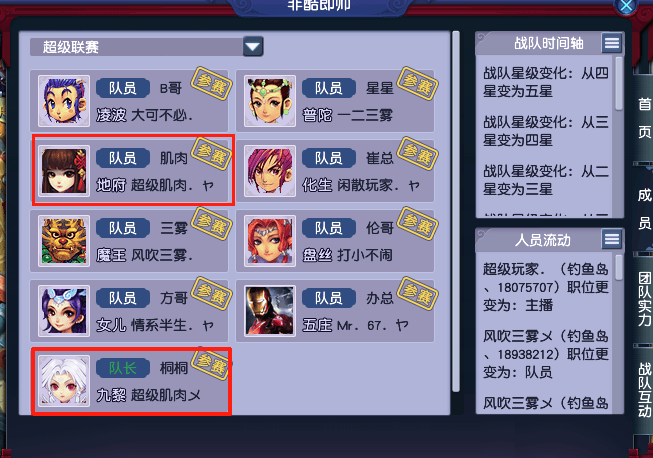Screen dimensions: 653x458
Task: Switch to the 首页 side tab
Action: pos(644,118)
